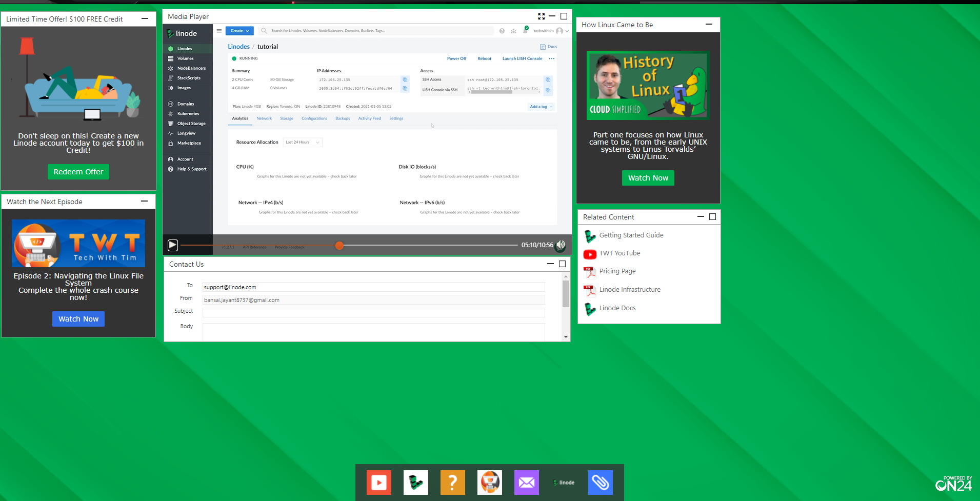Image resolution: width=980 pixels, height=501 pixels.
Task: Click the History of Linux thumbnail
Action: pos(648,86)
